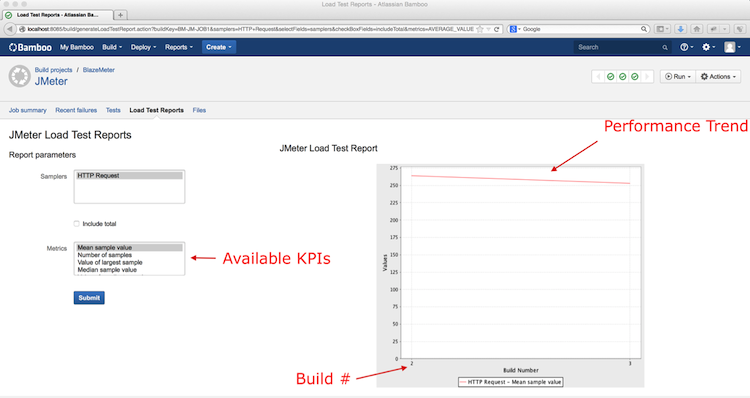Screen dimensions: 750x398
Task: Click the Submit button
Action: point(89,298)
